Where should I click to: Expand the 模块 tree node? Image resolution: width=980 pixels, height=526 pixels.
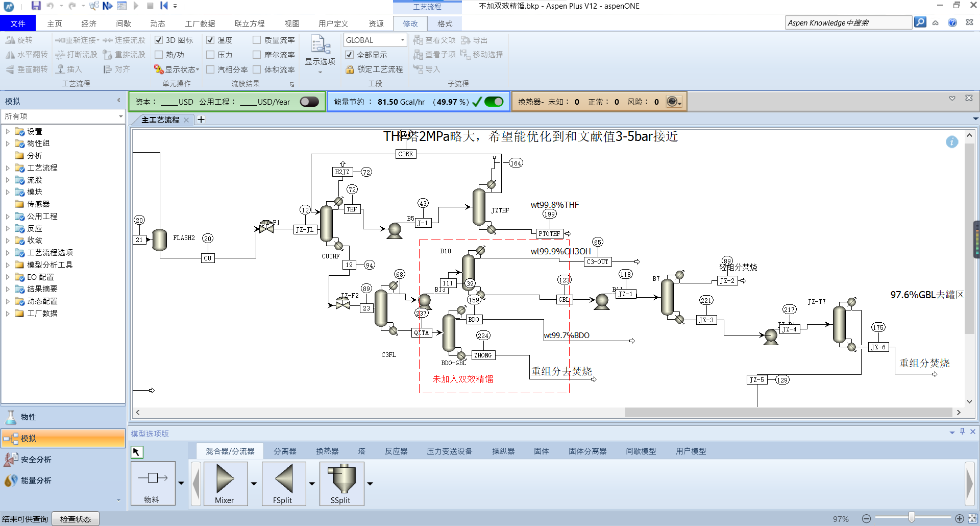click(x=8, y=192)
